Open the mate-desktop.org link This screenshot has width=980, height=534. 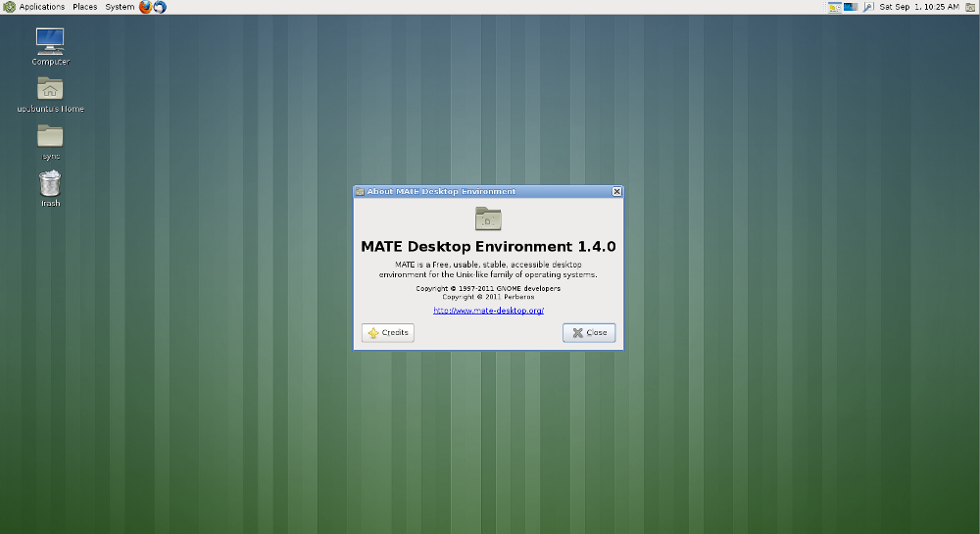(x=488, y=311)
